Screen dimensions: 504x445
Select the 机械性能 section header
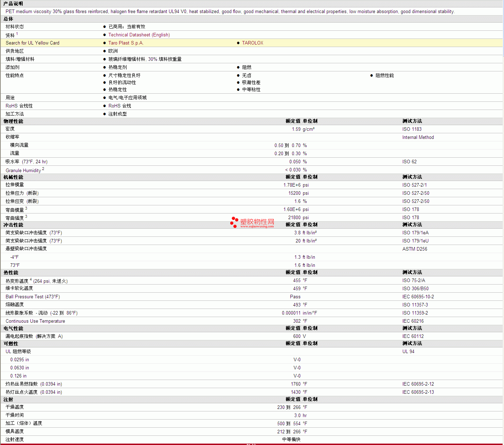click(x=13, y=177)
